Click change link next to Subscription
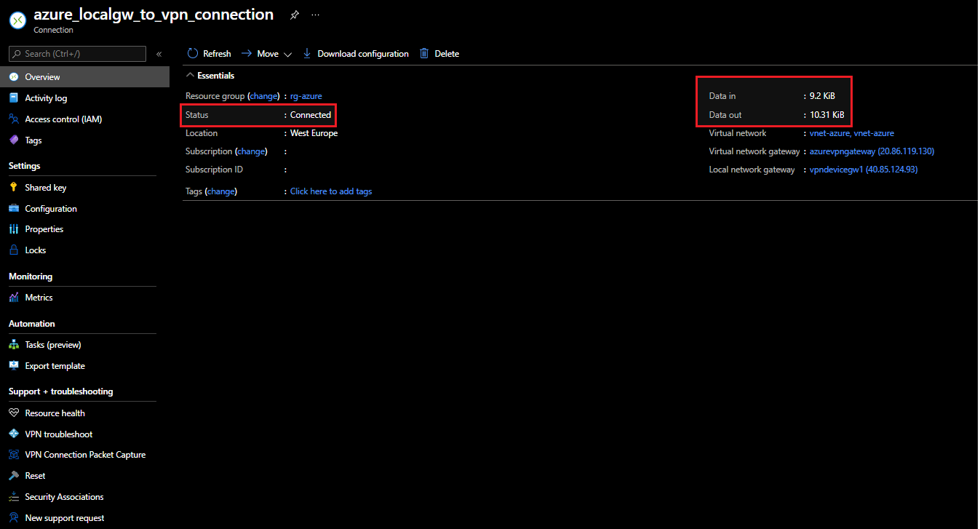The width and height of the screenshot is (980, 529). (251, 151)
